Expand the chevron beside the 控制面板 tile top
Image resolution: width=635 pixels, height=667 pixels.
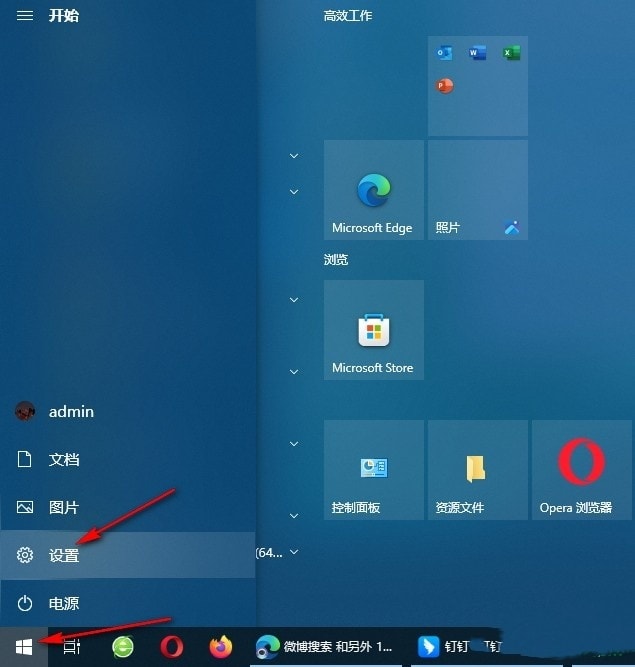pyautogui.click(x=294, y=444)
